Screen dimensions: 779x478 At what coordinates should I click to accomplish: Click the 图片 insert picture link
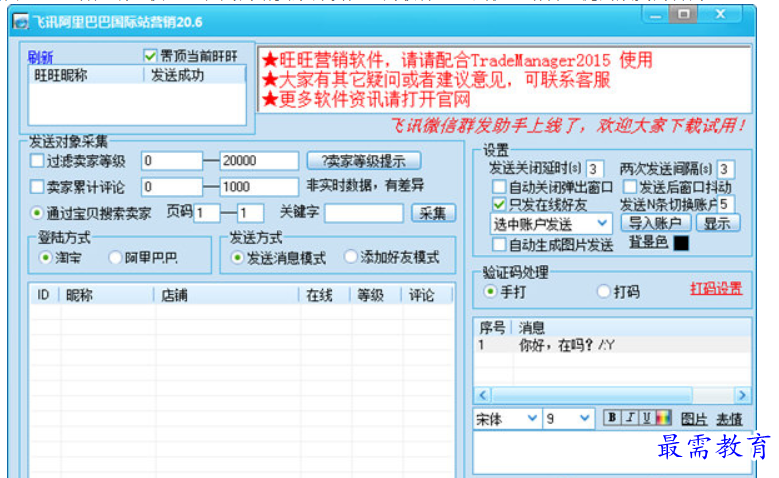(x=694, y=419)
